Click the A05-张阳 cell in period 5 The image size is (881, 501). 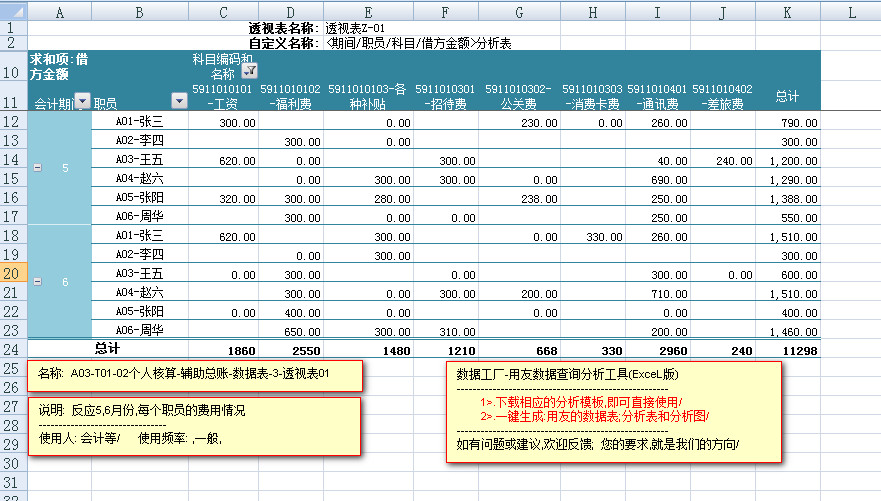pos(139,197)
